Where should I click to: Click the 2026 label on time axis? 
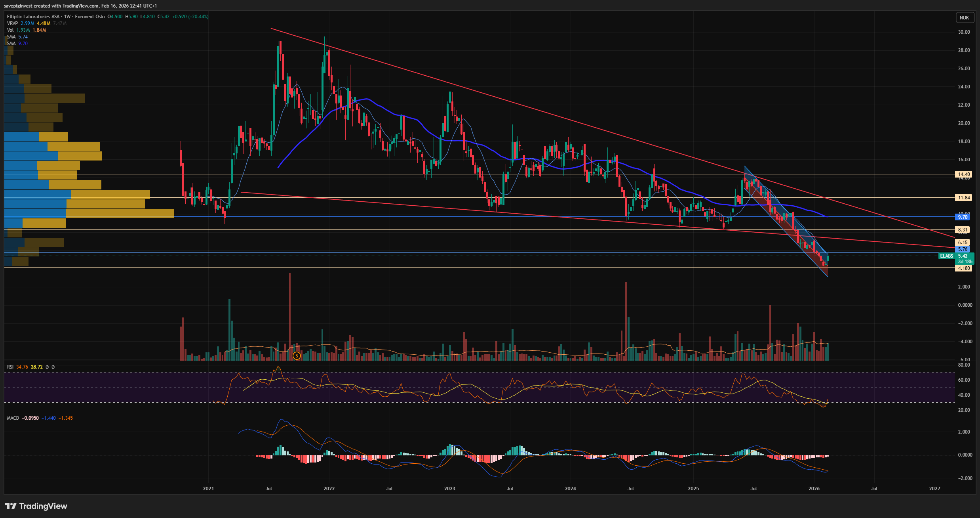pos(814,489)
